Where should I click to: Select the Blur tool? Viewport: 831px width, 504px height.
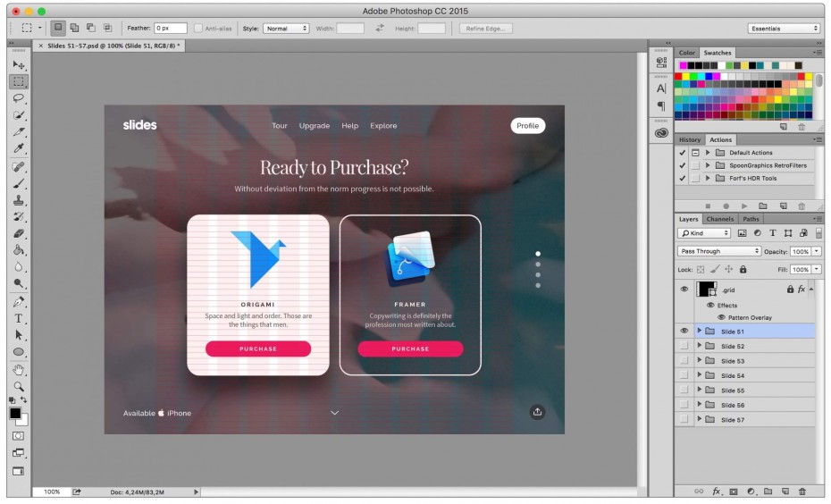tap(19, 267)
